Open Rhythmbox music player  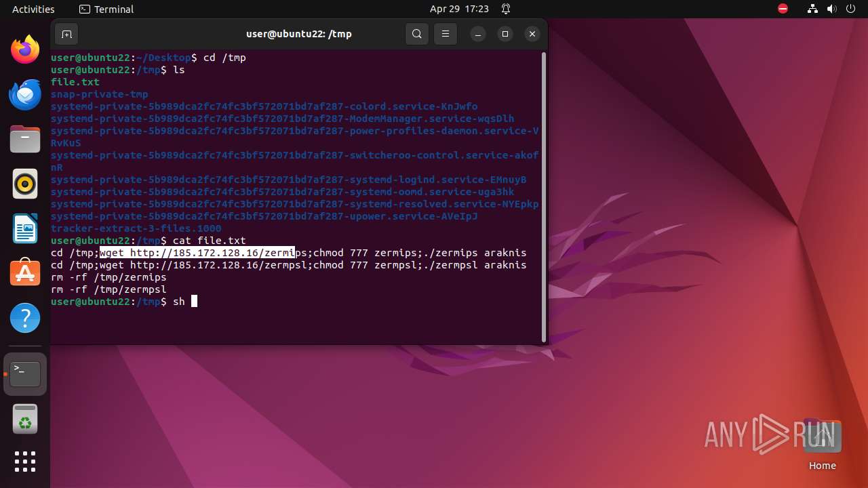click(x=25, y=184)
